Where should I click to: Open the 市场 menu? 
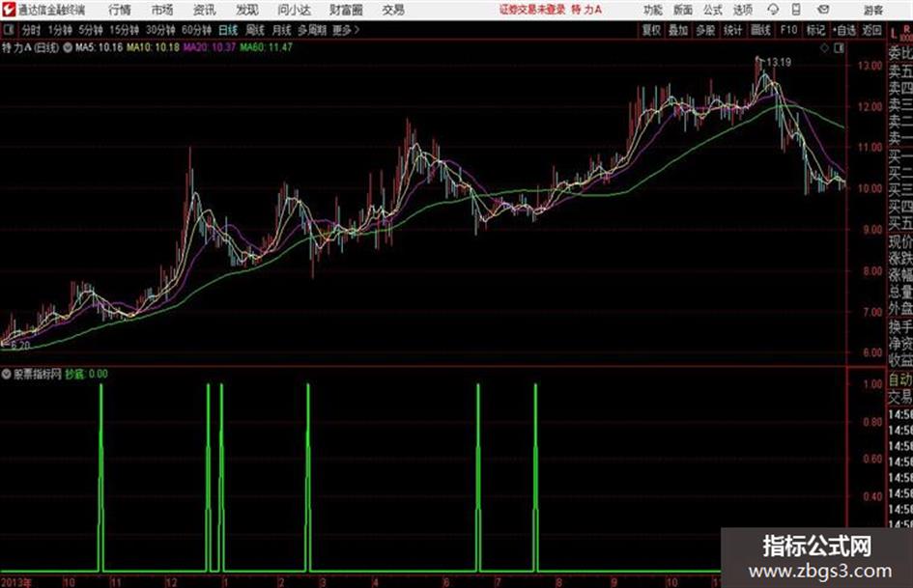coord(162,10)
